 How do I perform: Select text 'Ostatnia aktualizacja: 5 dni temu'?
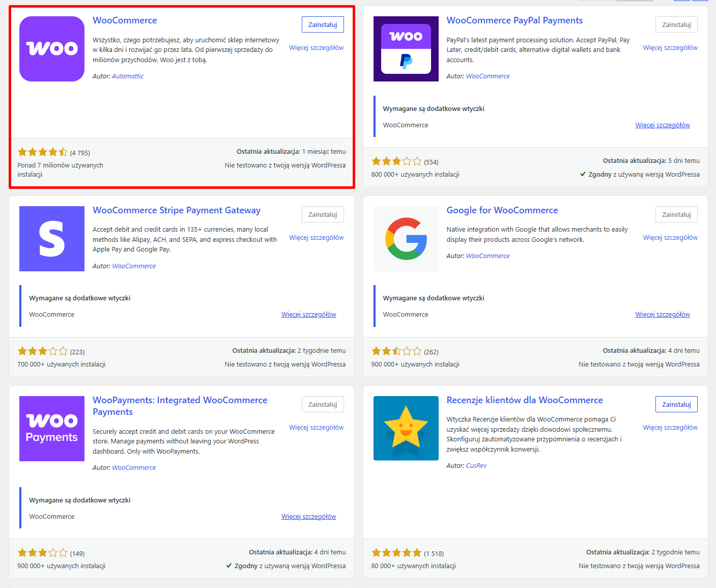(651, 160)
